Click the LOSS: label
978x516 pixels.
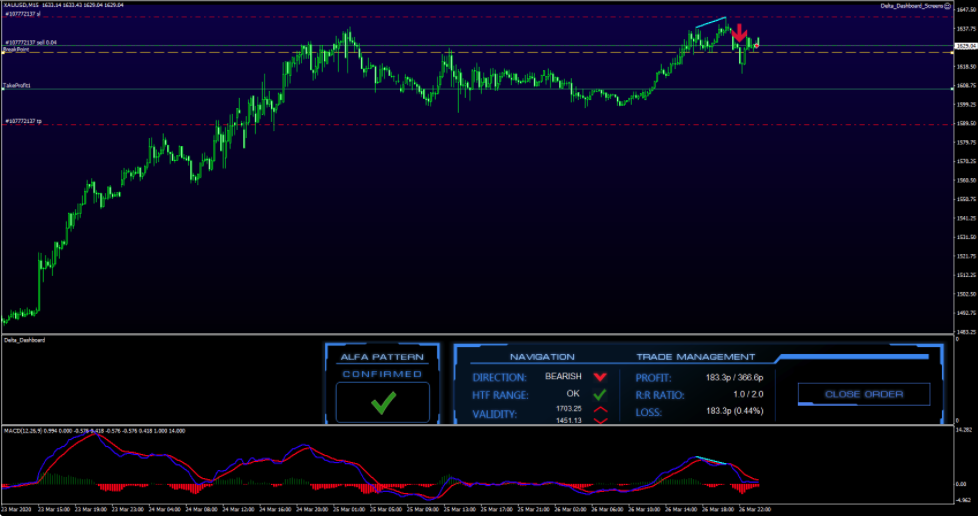(x=649, y=412)
